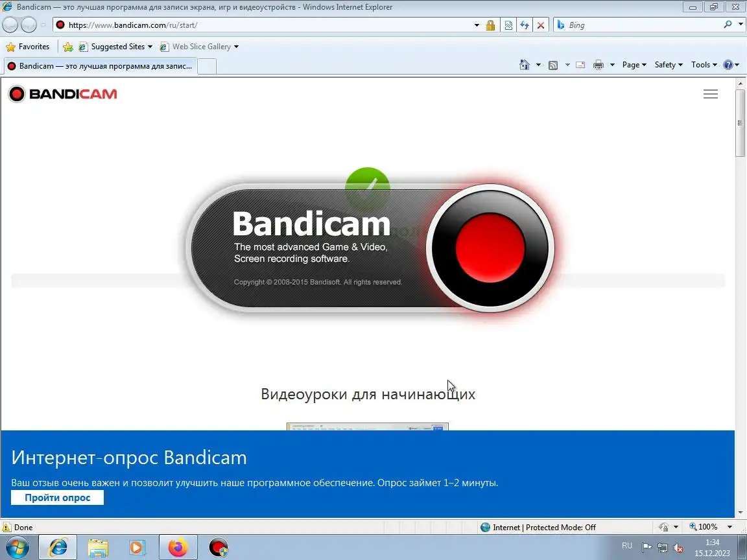Expand Web Slice Gallery dropdown
Viewport: 747px width, 560px height.
click(236, 47)
